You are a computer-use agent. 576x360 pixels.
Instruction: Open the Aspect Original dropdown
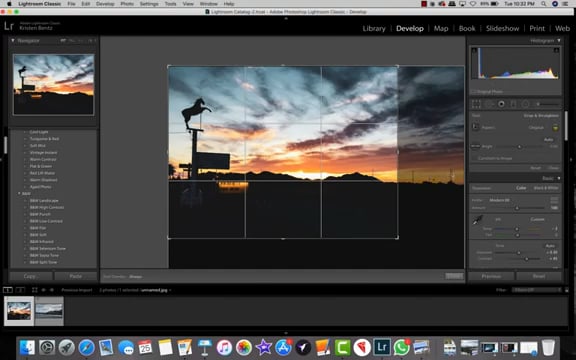click(536, 127)
